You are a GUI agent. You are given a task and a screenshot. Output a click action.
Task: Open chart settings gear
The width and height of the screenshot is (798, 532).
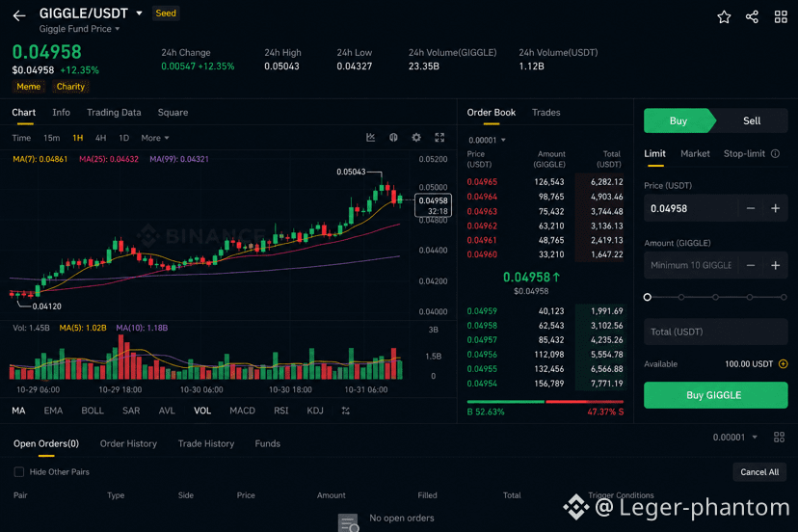[416, 138]
